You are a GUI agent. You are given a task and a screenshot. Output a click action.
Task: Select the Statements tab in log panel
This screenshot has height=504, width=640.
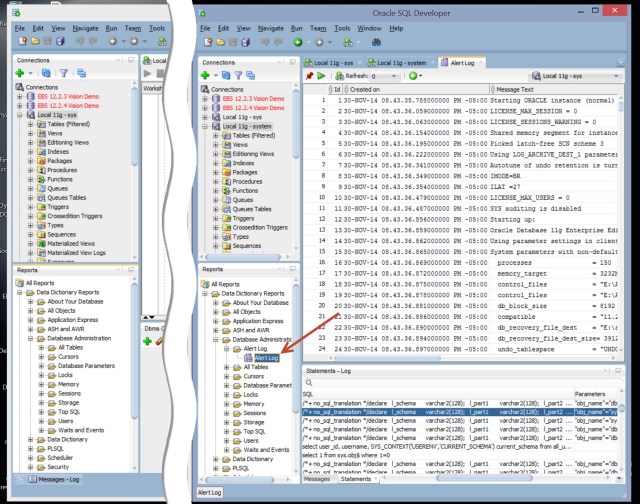[x=356, y=479]
